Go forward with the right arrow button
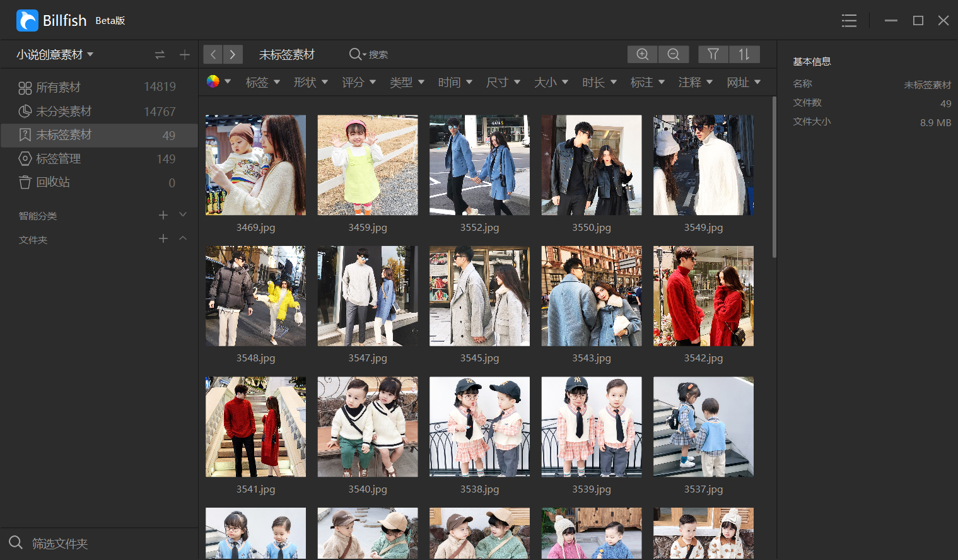This screenshot has height=560, width=958. pyautogui.click(x=233, y=54)
